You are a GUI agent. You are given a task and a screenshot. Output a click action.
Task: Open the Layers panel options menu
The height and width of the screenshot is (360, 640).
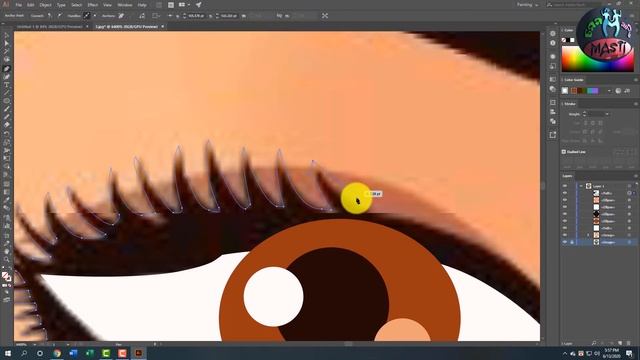[636, 176]
